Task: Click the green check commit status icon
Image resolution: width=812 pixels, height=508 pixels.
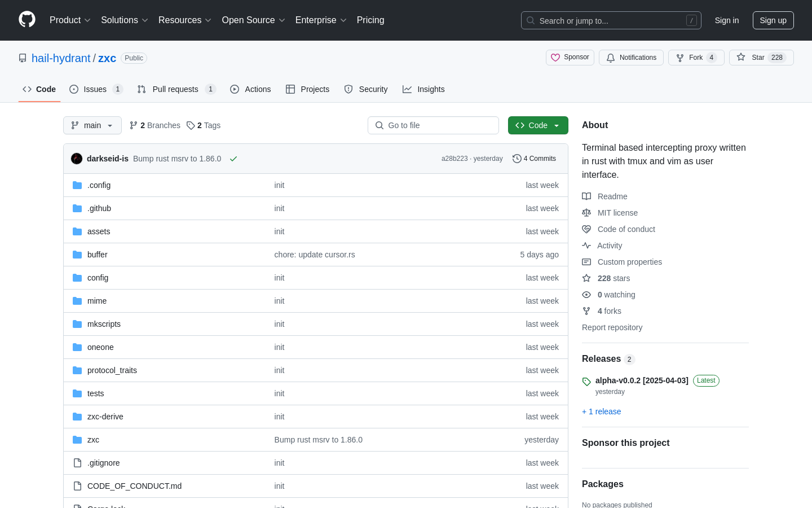Action: [x=233, y=159]
